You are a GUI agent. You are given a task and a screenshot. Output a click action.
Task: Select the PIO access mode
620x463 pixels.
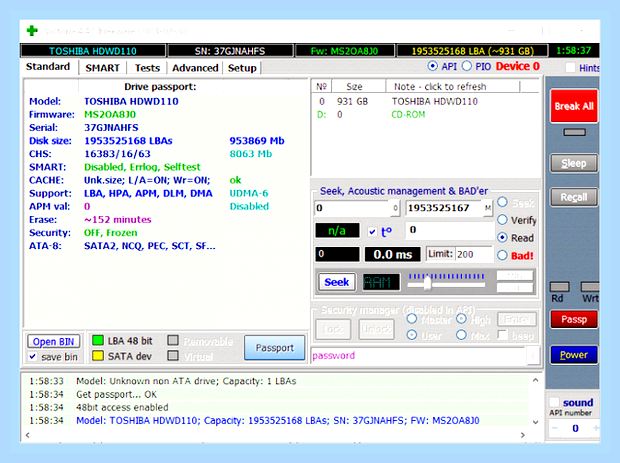[467, 66]
